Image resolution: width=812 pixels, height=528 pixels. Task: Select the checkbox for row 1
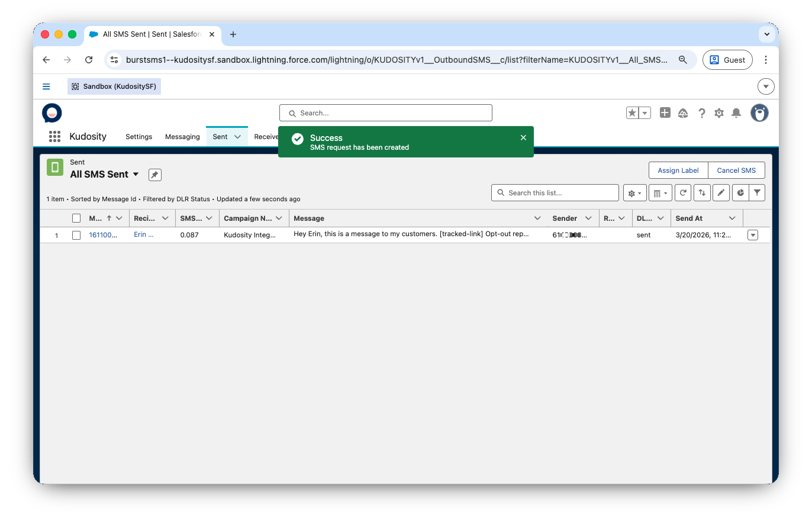[76, 235]
